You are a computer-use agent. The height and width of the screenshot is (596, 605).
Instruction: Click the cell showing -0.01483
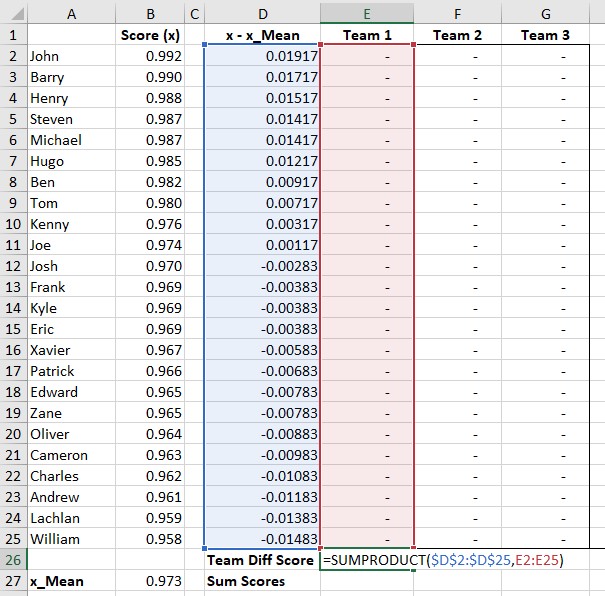click(262, 539)
